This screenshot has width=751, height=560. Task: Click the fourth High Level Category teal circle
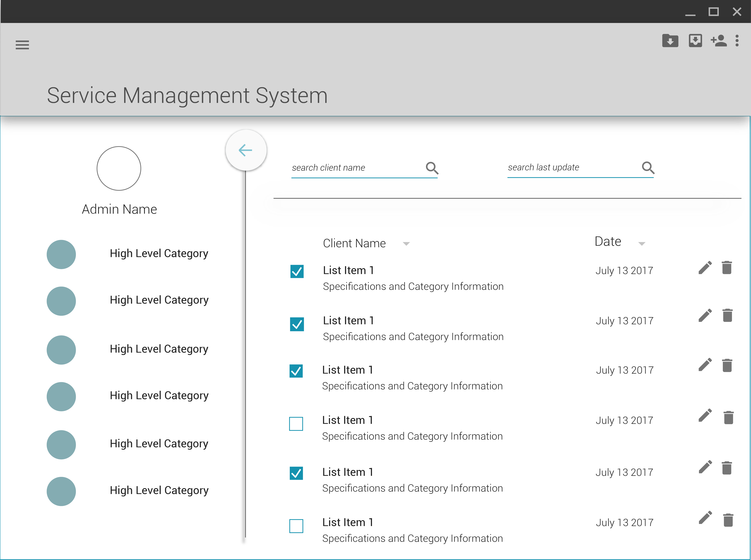[61, 397]
